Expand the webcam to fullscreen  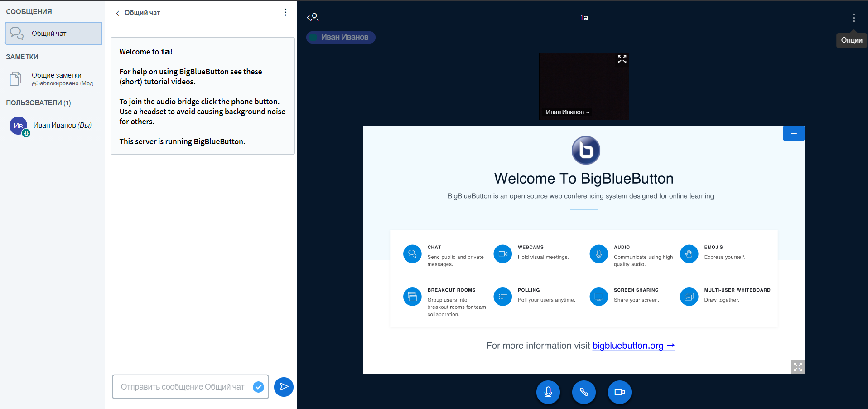(622, 59)
